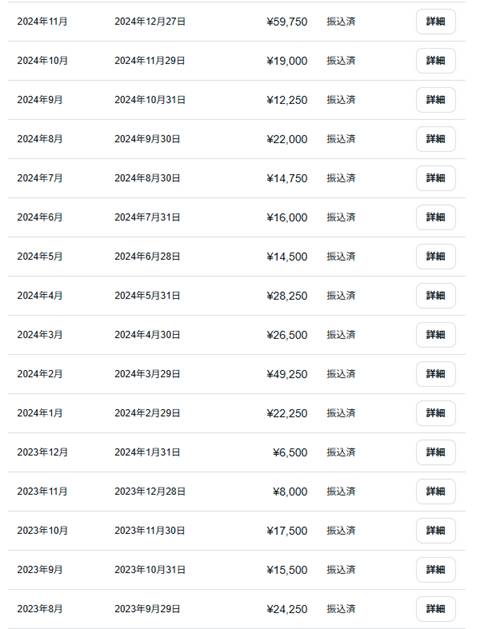
Task: Select the 振込済 status for 2024年2月
Action: 341,374
